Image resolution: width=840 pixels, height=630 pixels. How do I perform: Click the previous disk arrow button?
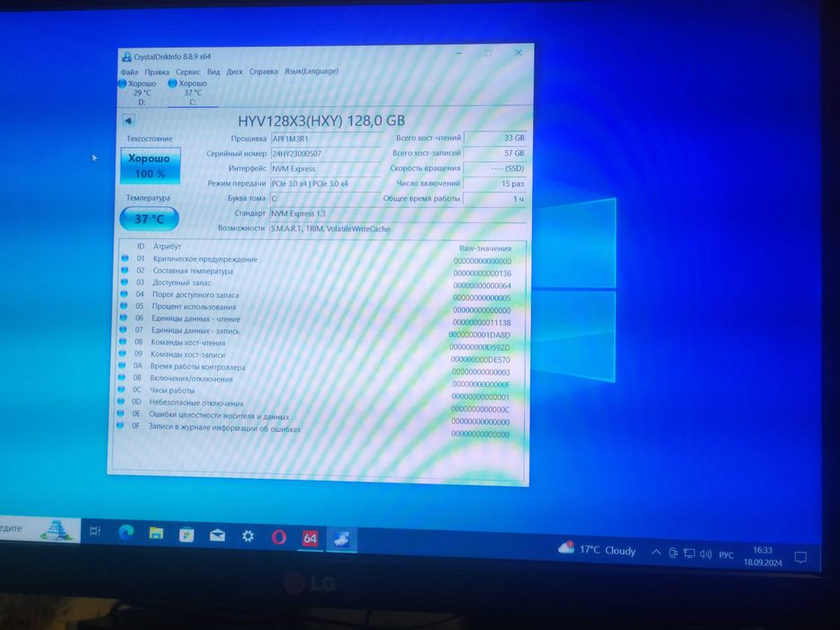click(128, 121)
